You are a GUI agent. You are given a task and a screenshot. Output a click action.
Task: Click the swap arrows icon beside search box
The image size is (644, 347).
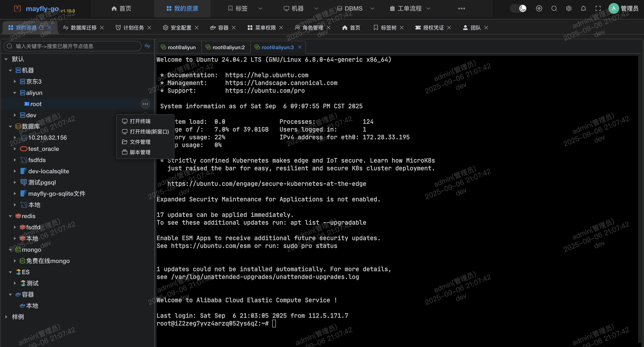click(x=147, y=46)
